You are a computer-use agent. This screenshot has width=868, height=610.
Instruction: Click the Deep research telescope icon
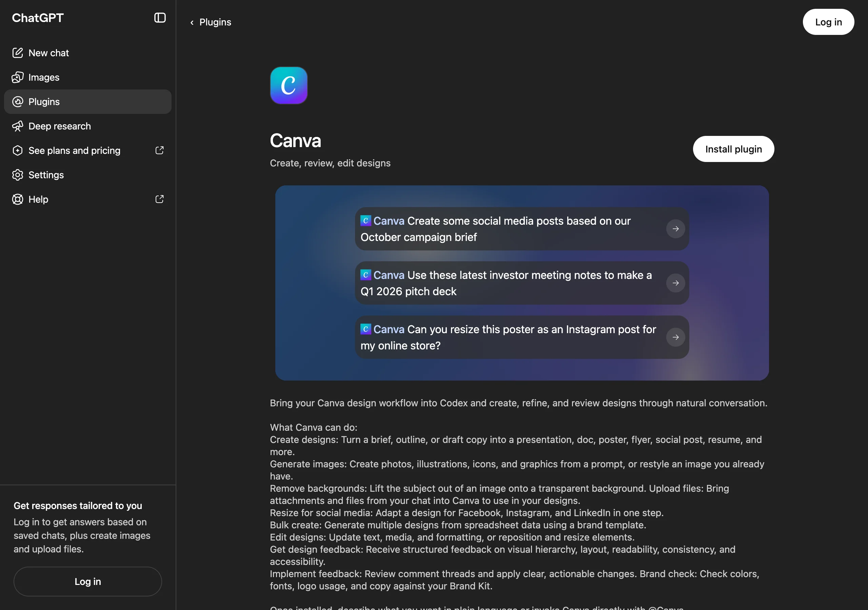point(17,126)
